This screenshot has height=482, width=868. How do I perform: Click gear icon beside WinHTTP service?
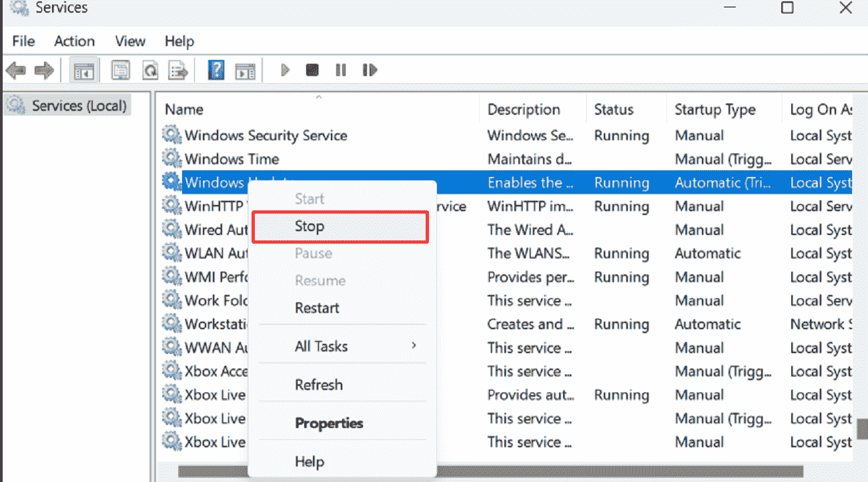pos(172,206)
